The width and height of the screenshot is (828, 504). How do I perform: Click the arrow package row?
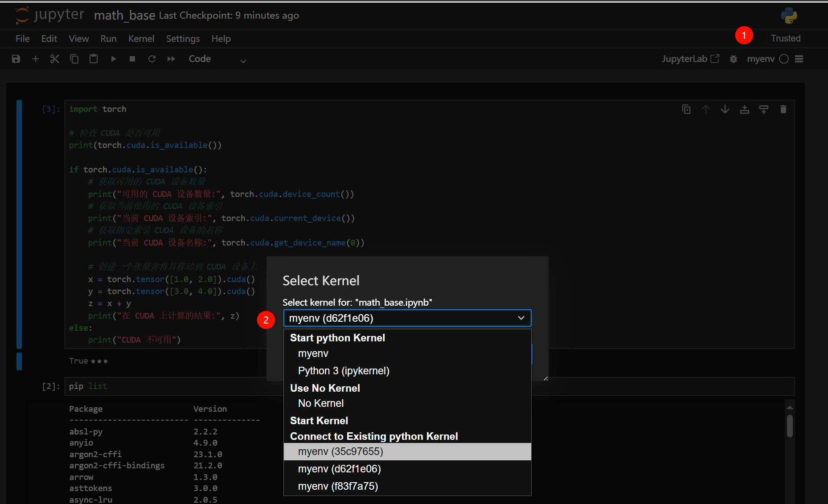[143, 477]
